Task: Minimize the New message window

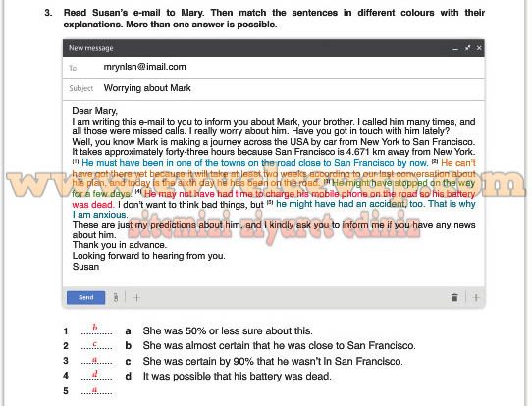Action: tap(455, 48)
